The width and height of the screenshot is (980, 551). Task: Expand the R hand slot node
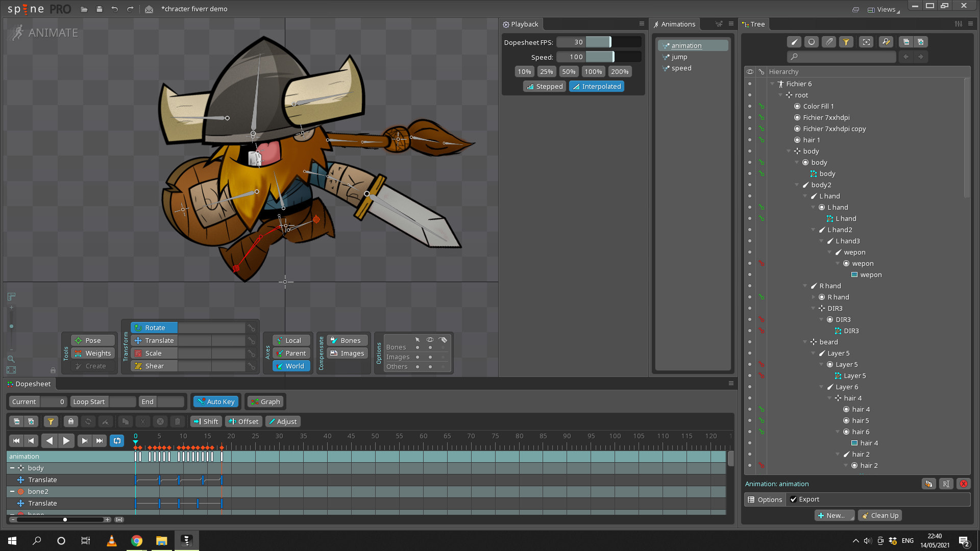814,297
